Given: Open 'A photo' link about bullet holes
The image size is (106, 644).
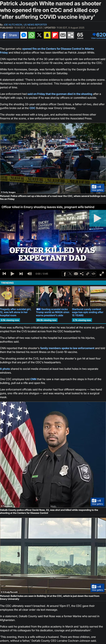Looking at the screenshot, I should tap(5, 369).
